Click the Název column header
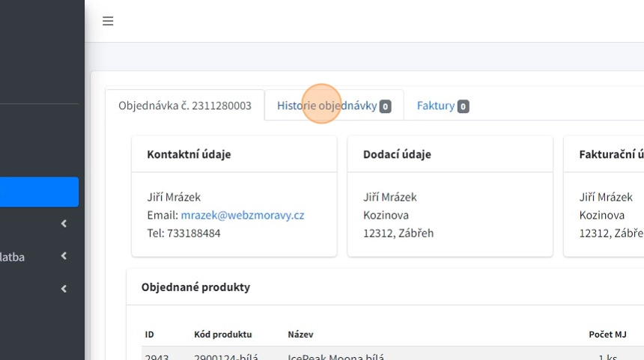Image resolution: width=644 pixels, height=360 pixels. [x=300, y=334]
